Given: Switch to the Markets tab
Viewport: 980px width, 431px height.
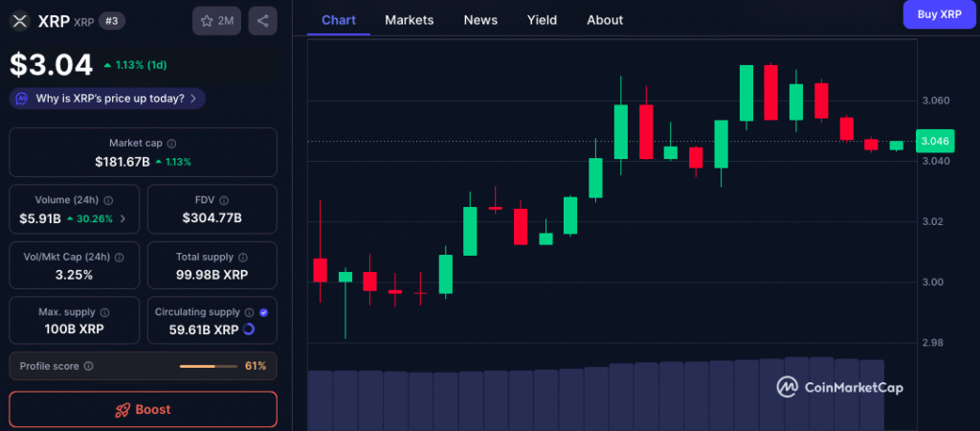Looking at the screenshot, I should (409, 20).
